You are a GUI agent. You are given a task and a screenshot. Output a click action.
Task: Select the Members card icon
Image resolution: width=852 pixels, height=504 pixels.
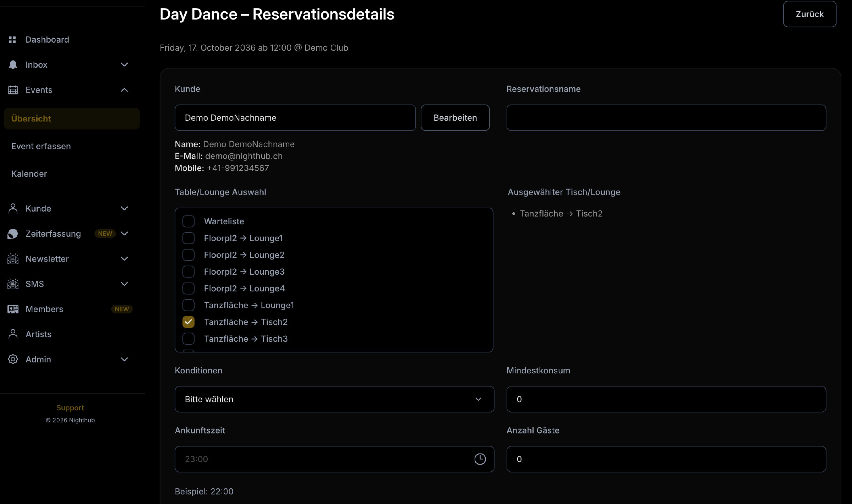pyautogui.click(x=13, y=309)
